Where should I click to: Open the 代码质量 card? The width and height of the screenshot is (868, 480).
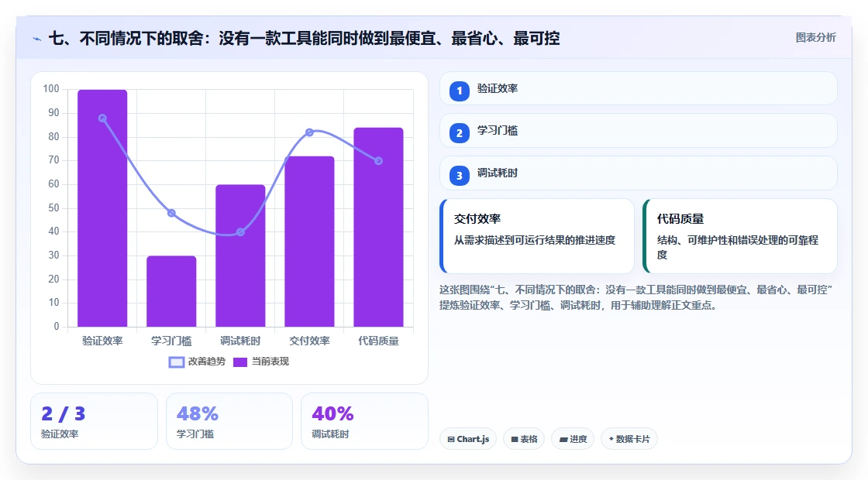coord(739,236)
